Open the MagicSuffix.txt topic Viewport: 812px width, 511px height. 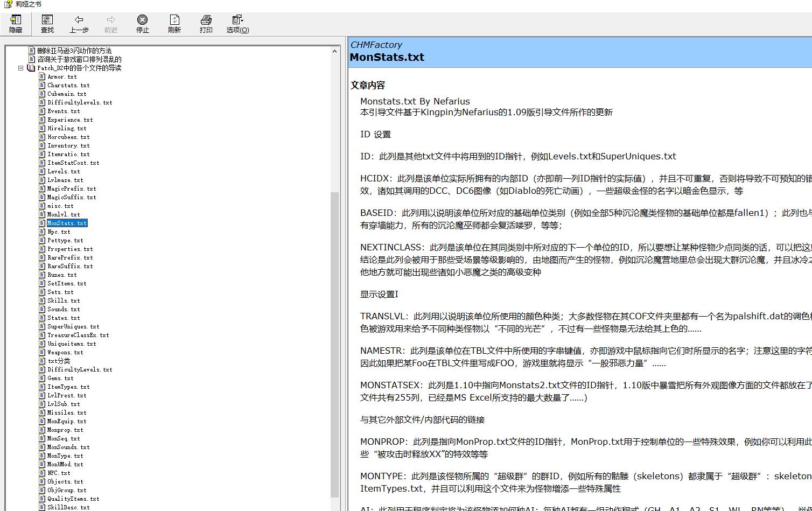(x=72, y=197)
